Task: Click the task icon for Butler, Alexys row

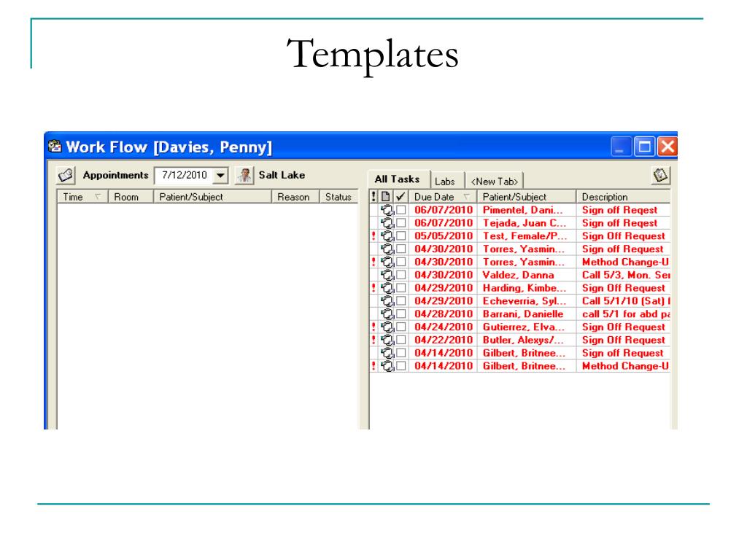Action: [387, 340]
